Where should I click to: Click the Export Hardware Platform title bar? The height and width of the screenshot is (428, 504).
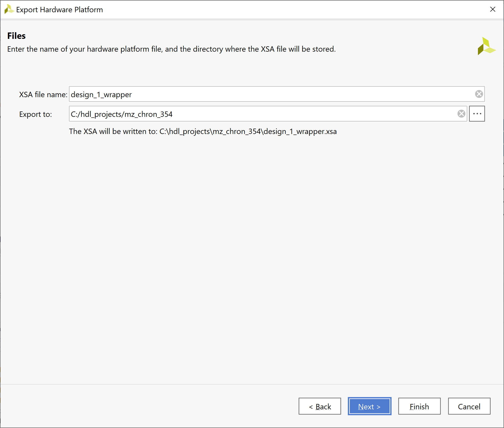coord(59,9)
